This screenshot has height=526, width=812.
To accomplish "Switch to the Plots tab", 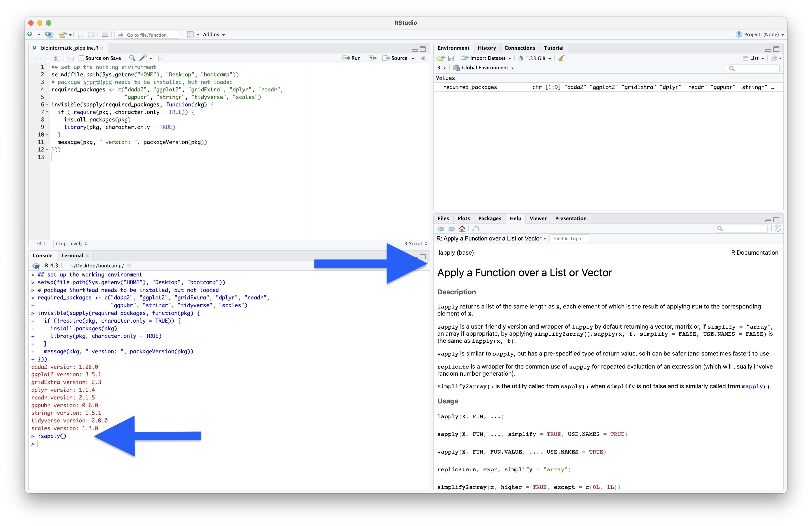I will (x=463, y=218).
